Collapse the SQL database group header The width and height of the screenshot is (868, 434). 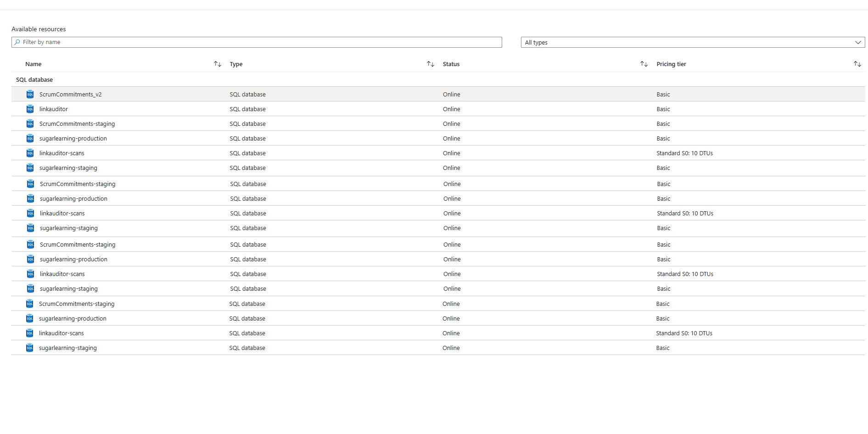[x=34, y=79]
